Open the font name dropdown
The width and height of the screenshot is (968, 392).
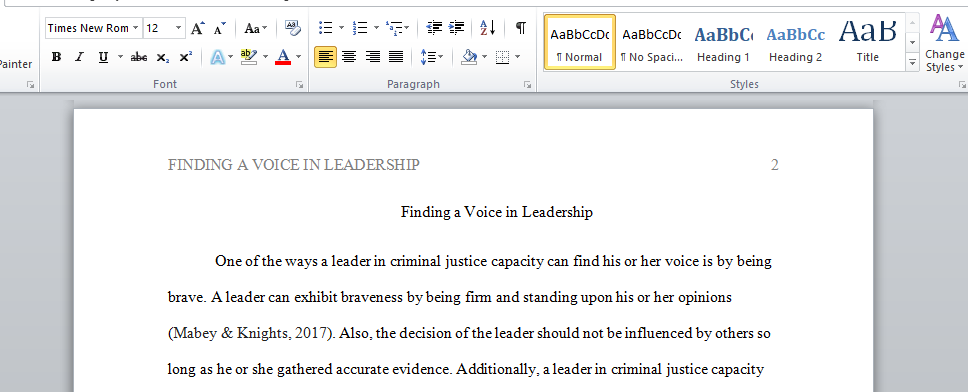point(135,28)
